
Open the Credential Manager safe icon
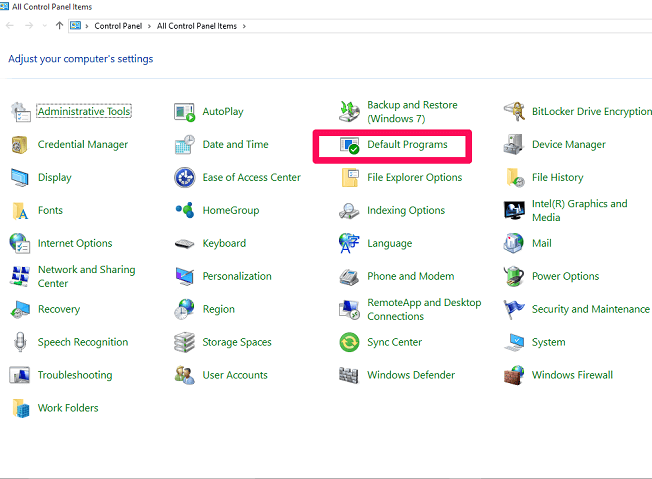pos(20,145)
